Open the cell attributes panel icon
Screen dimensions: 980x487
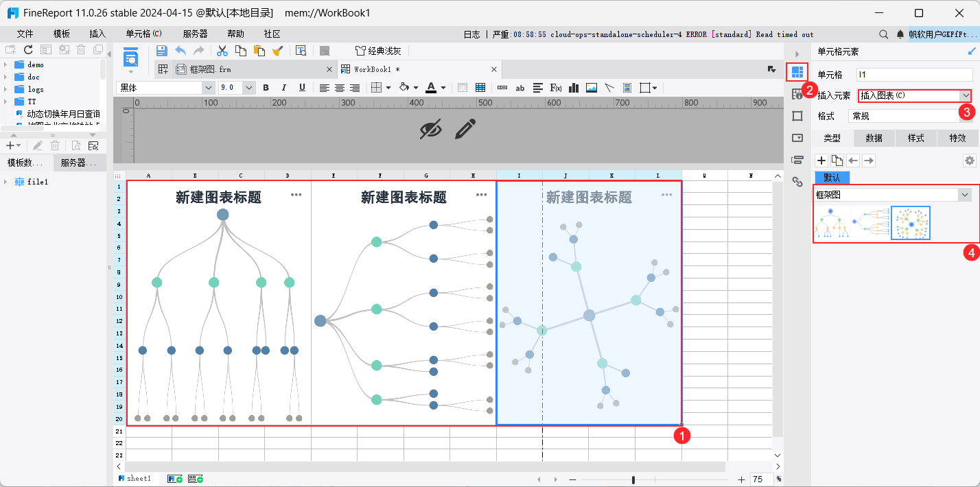(797, 94)
